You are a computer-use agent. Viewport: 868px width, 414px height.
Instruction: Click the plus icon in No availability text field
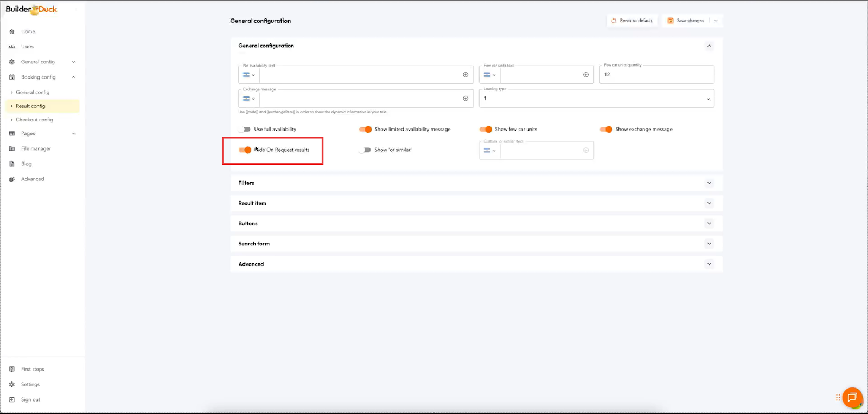pyautogui.click(x=465, y=75)
